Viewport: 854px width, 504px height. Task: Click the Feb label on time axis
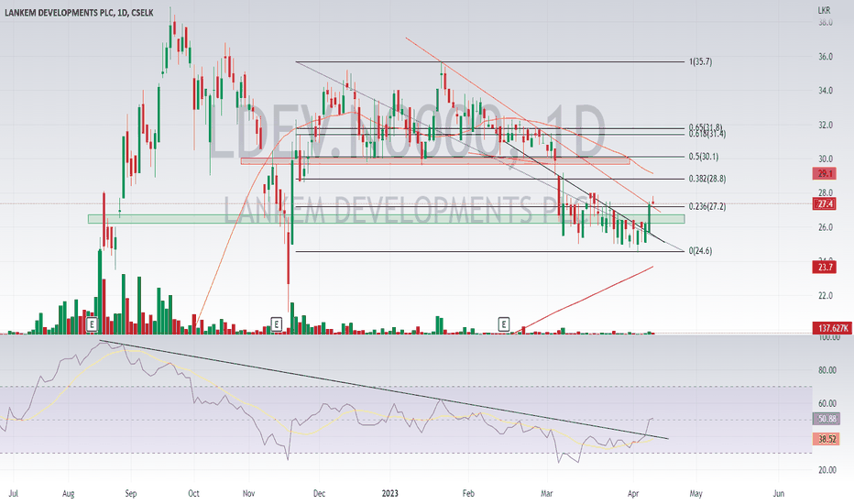click(468, 494)
